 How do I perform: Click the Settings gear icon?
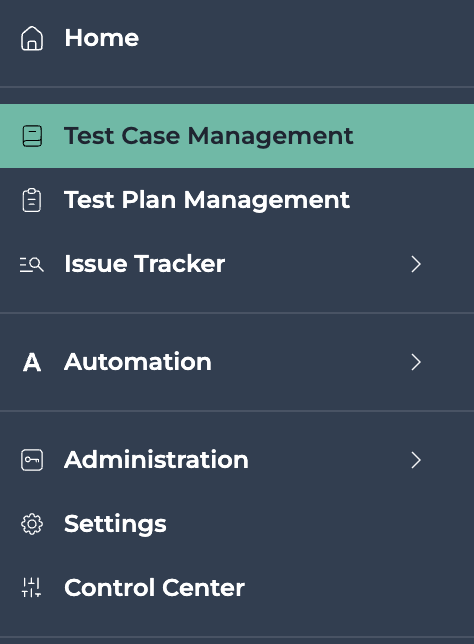tap(32, 524)
